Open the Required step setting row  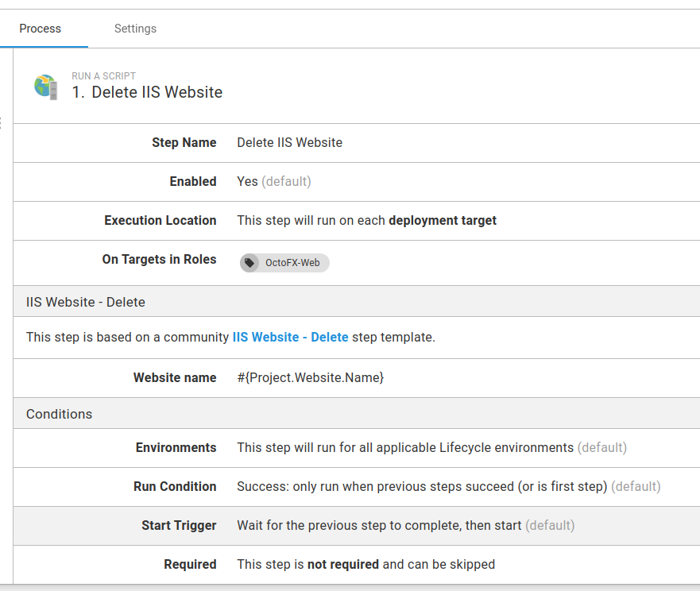click(356, 565)
